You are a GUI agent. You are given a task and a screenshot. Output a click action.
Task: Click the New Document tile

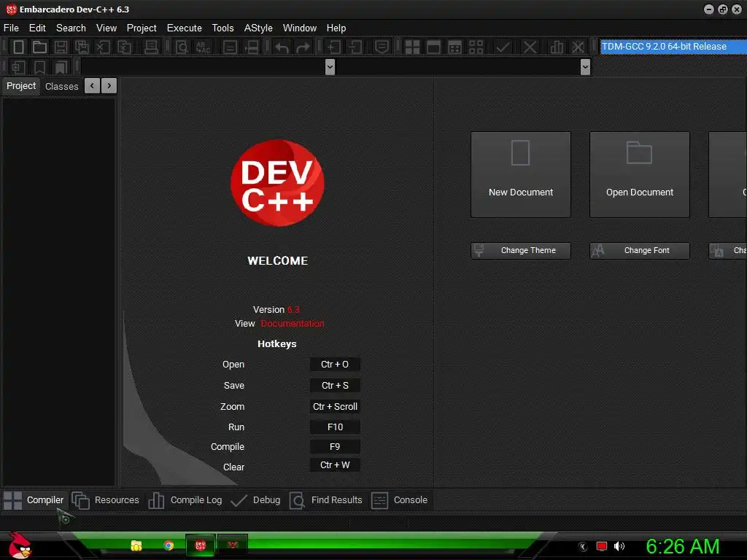521,175
